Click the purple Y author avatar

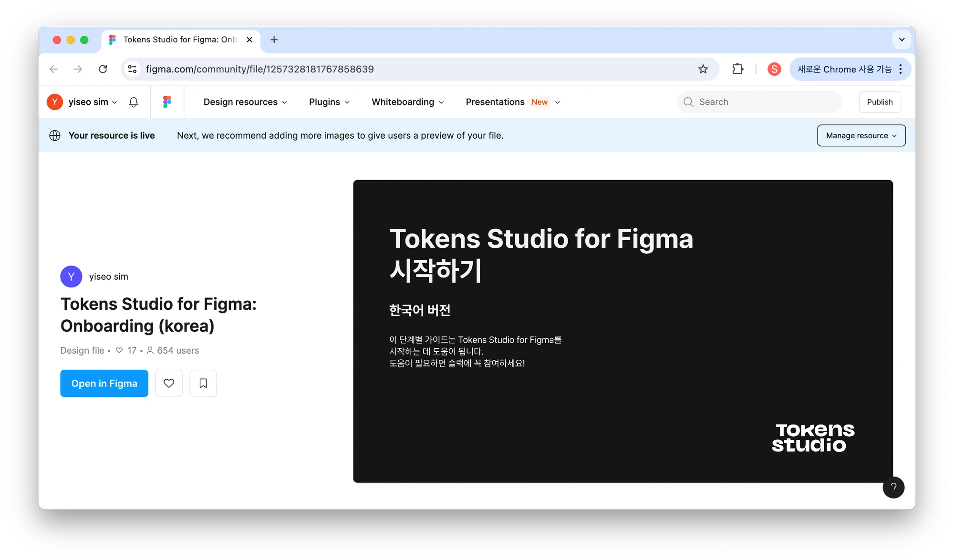(x=71, y=276)
